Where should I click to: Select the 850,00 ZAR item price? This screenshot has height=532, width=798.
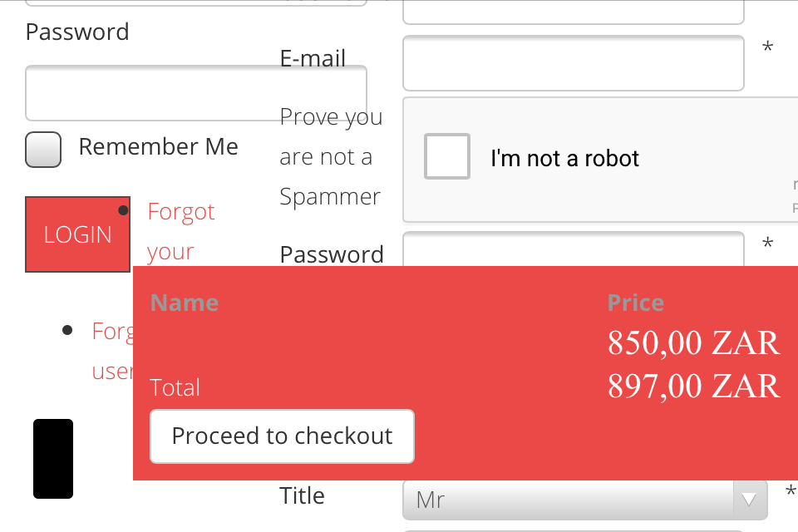[693, 342]
